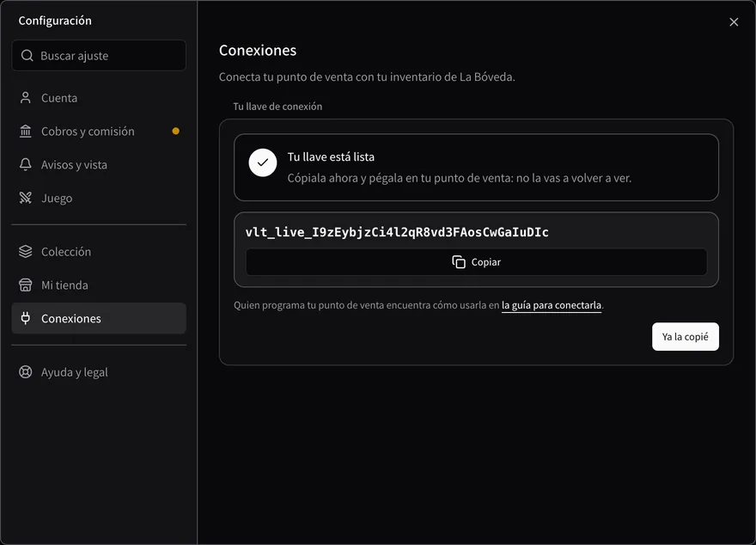
Task: Click the copy icon on Copiar button
Action: (459, 262)
